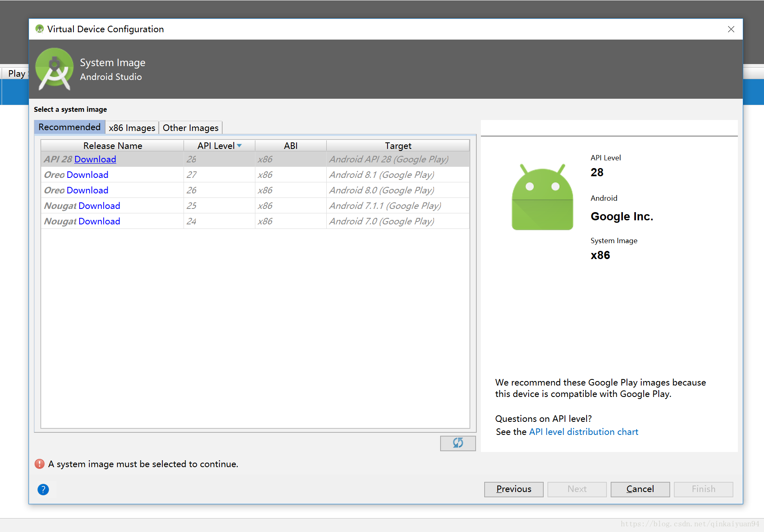Viewport: 764px width, 532px height.
Task: Open the API level distribution chart
Action: click(x=583, y=432)
